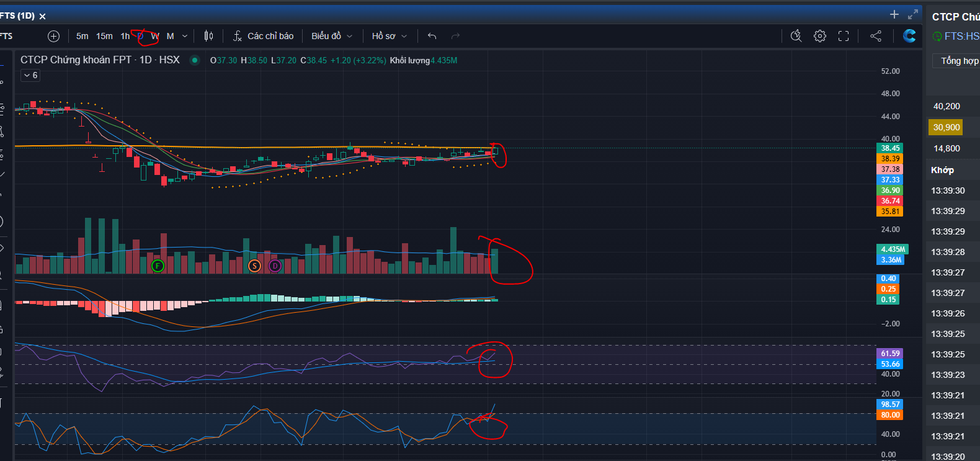The image size is (980, 461).
Task: Click the Khối lượng 4.435M volume readout
Action: click(x=424, y=60)
